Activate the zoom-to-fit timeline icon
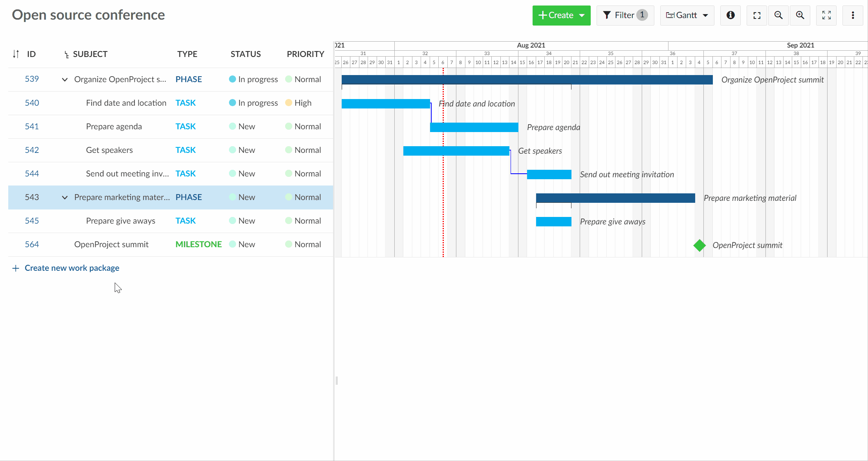This screenshot has height=461, width=868. pos(756,15)
